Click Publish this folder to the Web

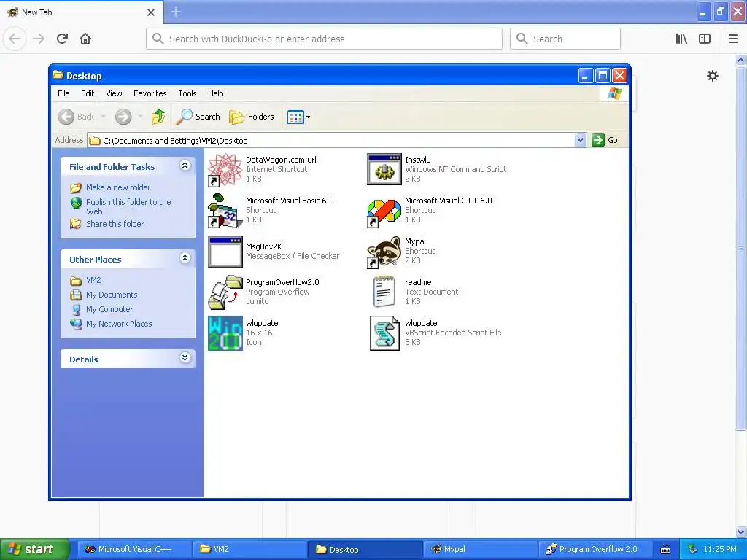(128, 206)
